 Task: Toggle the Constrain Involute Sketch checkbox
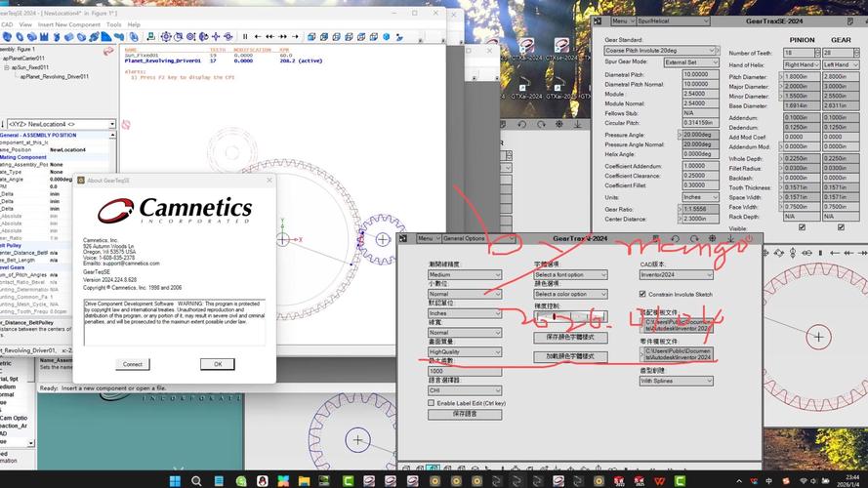(x=642, y=294)
